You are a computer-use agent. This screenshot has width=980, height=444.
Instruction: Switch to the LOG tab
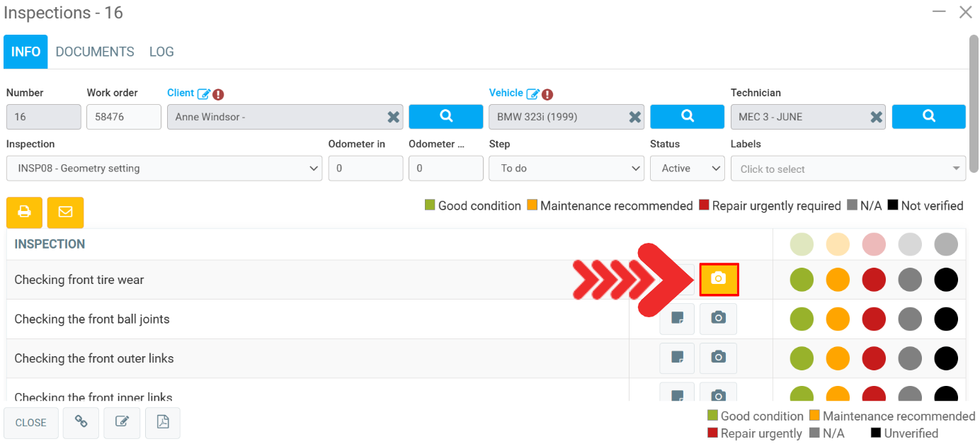[161, 52]
